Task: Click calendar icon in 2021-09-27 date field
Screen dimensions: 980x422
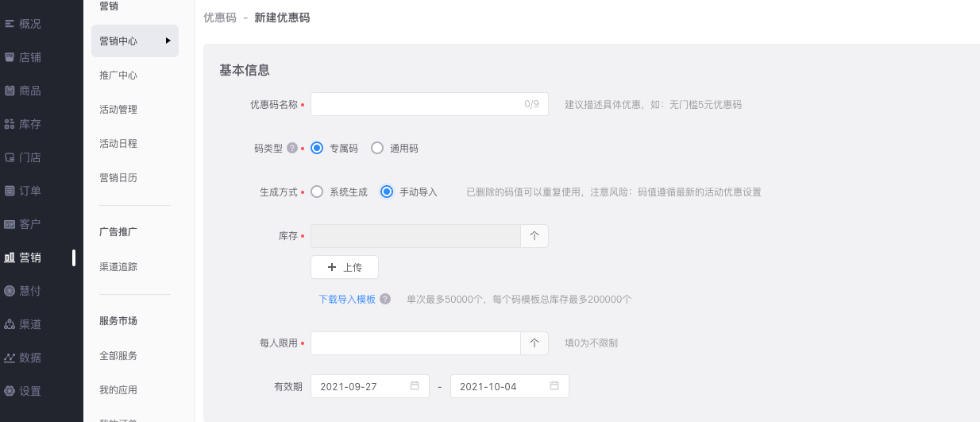Action: point(415,385)
